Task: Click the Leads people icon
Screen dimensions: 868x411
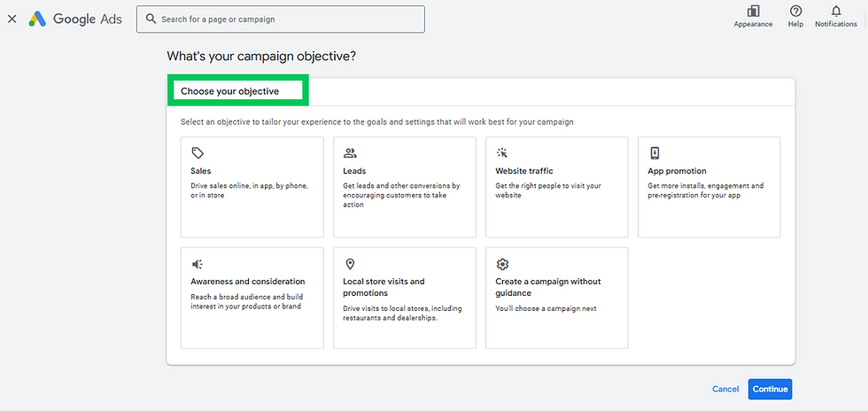Action: pyautogui.click(x=350, y=153)
